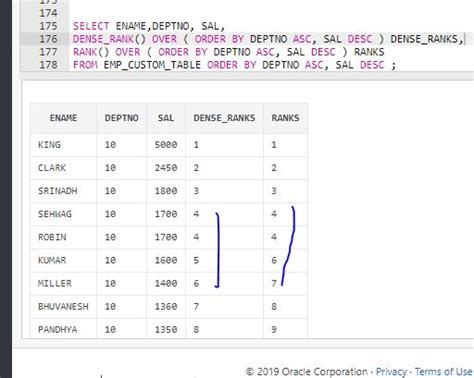Open the Privacy link in footer
This screenshot has height=378, width=474.
pos(391,372)
